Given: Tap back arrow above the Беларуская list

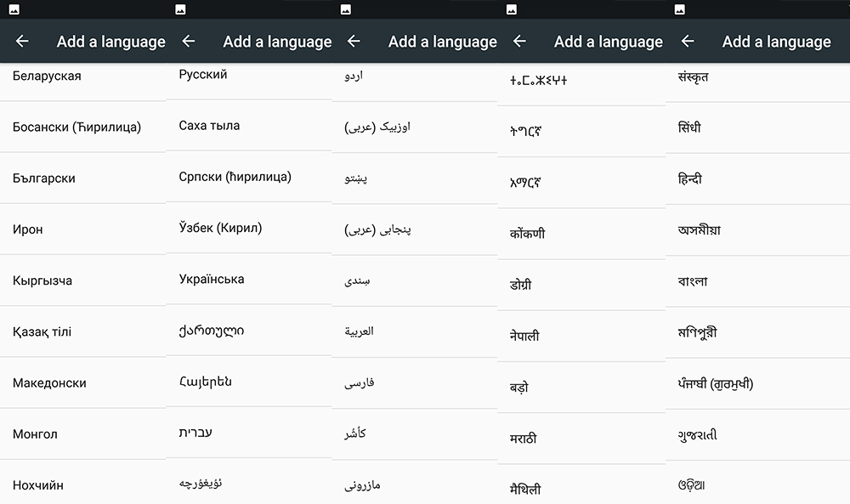Looking at the screenshot, I should click(x=22, y=42).
